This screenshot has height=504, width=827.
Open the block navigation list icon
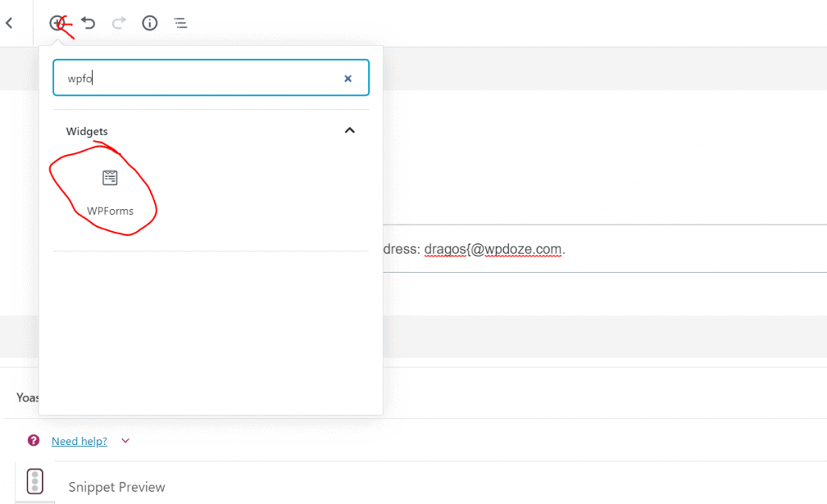(180, 23)
